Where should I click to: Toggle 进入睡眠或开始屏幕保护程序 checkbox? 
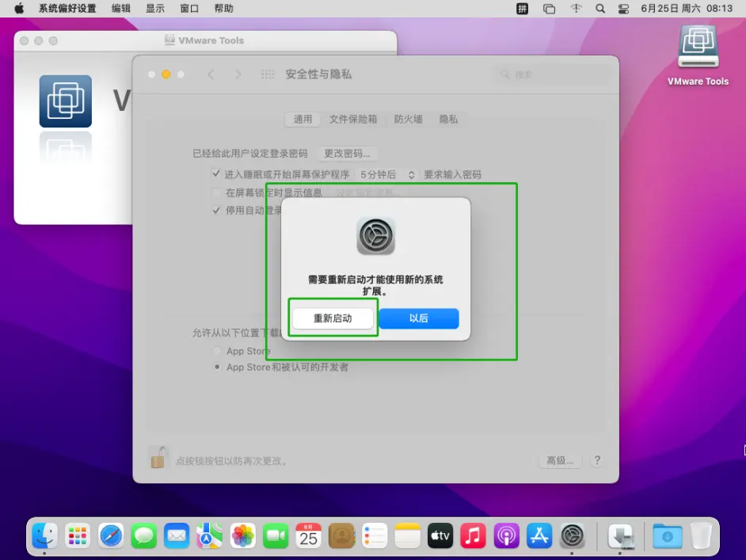pyautogui.click(x=216, y=173)
